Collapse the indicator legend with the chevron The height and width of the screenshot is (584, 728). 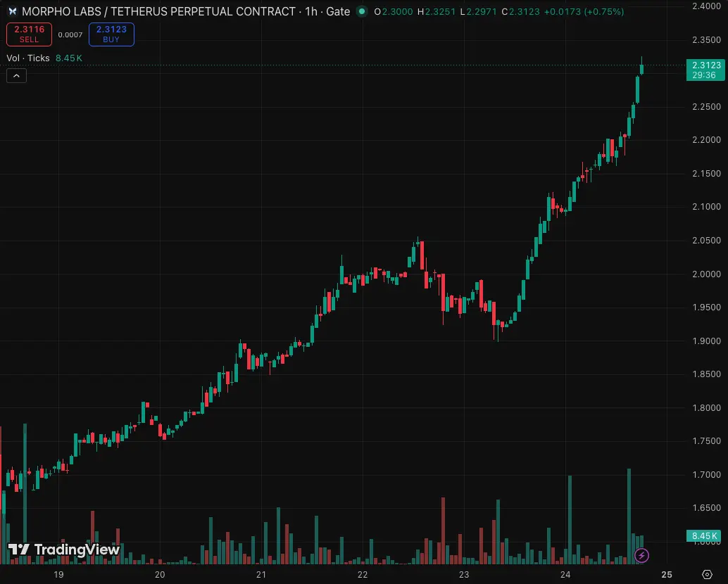[x=16, y=75]
